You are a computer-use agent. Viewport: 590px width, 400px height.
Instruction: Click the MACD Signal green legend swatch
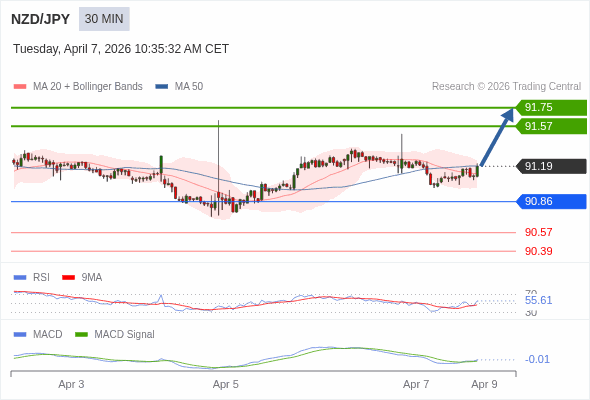81,335
